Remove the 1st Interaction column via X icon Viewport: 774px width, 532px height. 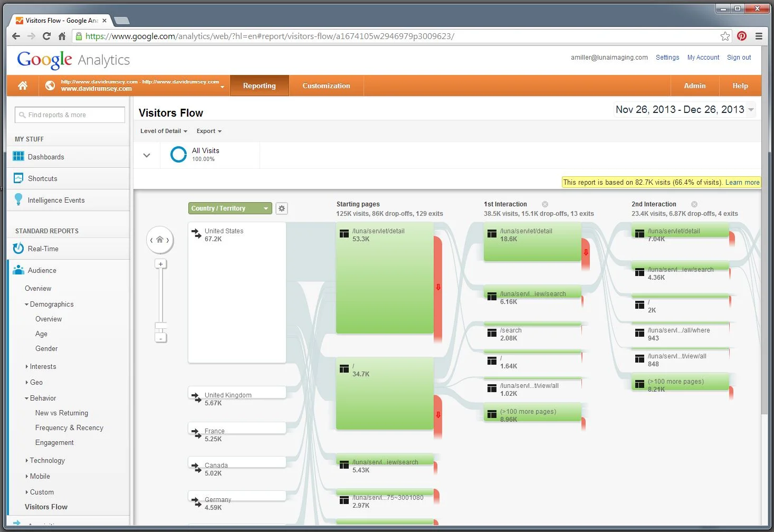[545, 204]
